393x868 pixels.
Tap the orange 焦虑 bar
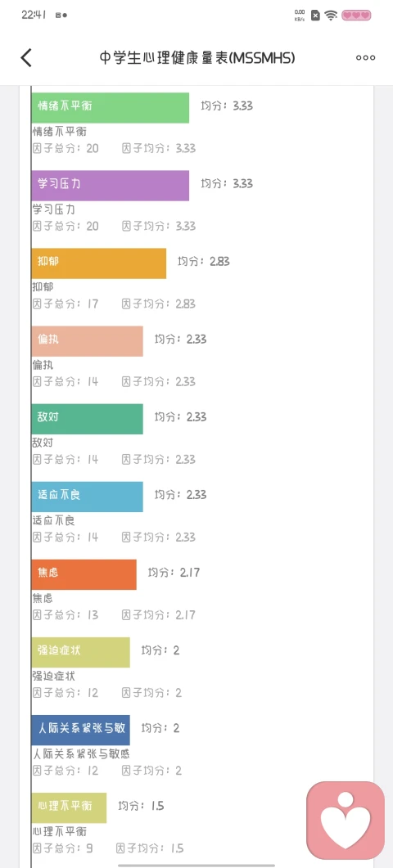tap(84, 574)
